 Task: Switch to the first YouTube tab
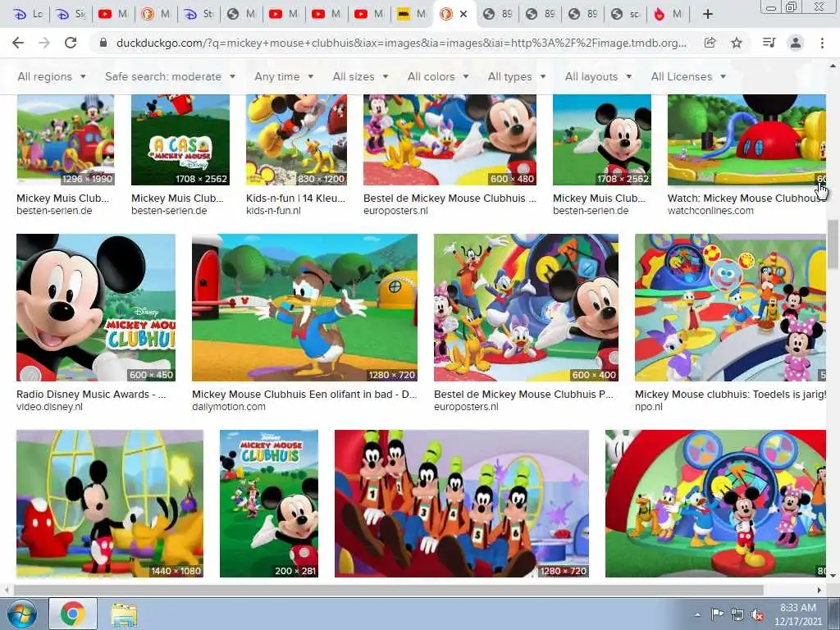click(x=113, y=15)
